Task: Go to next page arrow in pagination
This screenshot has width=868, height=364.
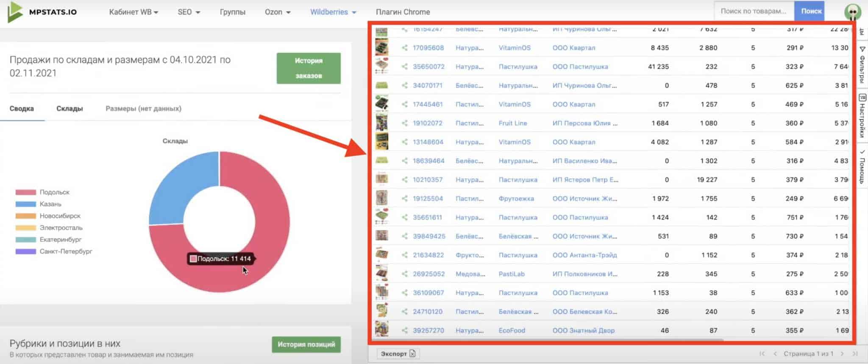Action: coord(842,354)
